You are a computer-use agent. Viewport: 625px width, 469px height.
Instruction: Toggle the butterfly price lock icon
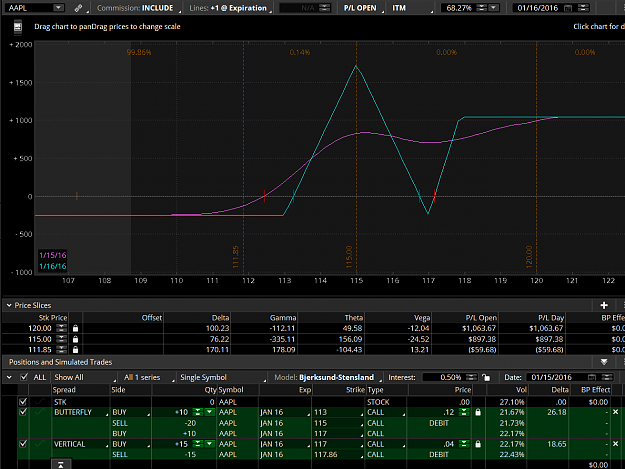click(478, 412)
